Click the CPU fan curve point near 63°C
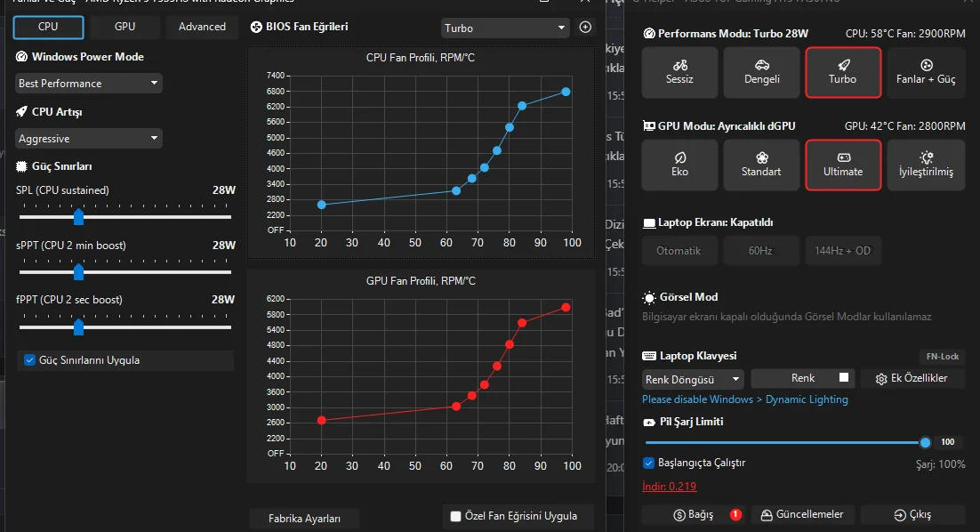 point(456,190)
